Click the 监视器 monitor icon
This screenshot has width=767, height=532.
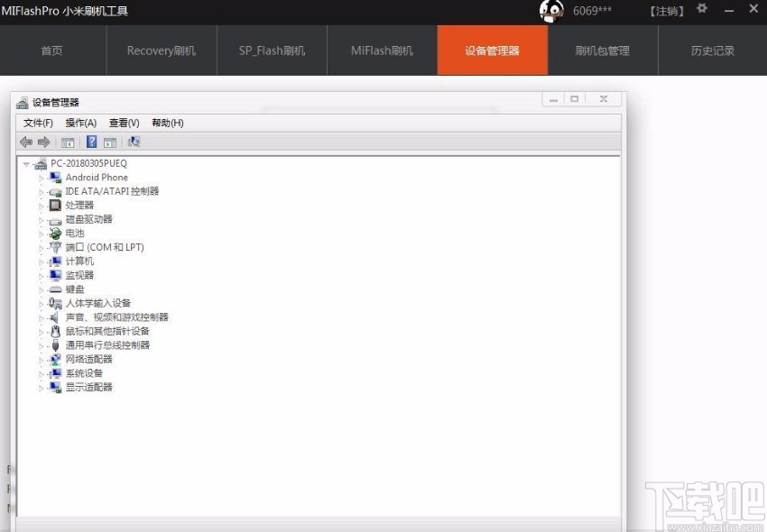tap(55, 275)
